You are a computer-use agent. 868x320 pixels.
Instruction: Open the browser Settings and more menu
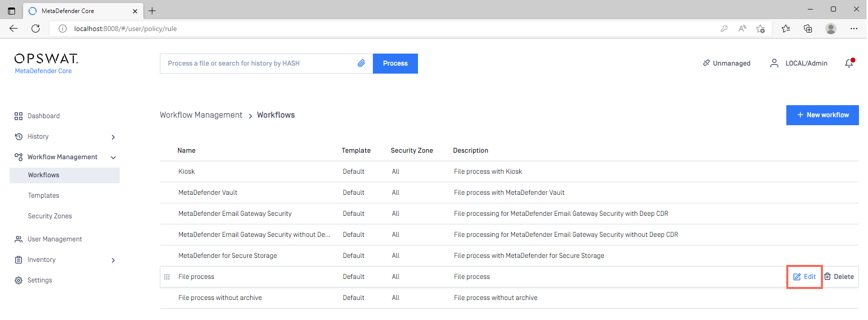[x=854, y=29]
